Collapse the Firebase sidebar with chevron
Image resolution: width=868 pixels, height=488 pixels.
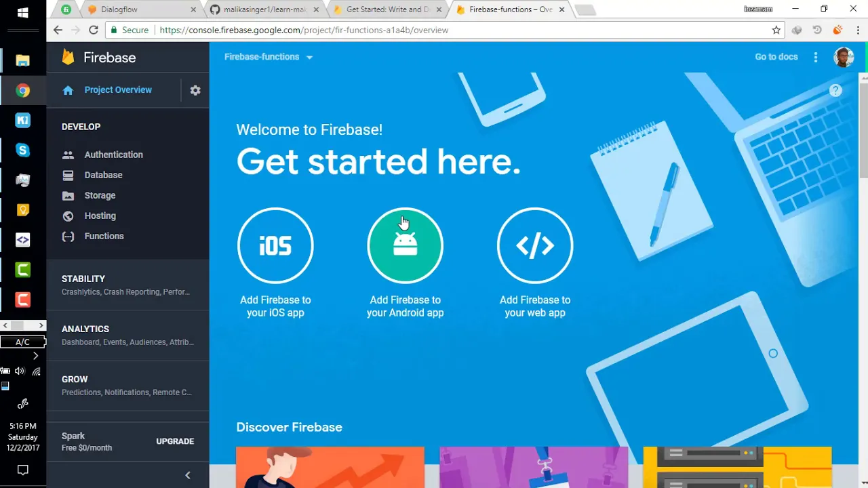pos(188,475)
